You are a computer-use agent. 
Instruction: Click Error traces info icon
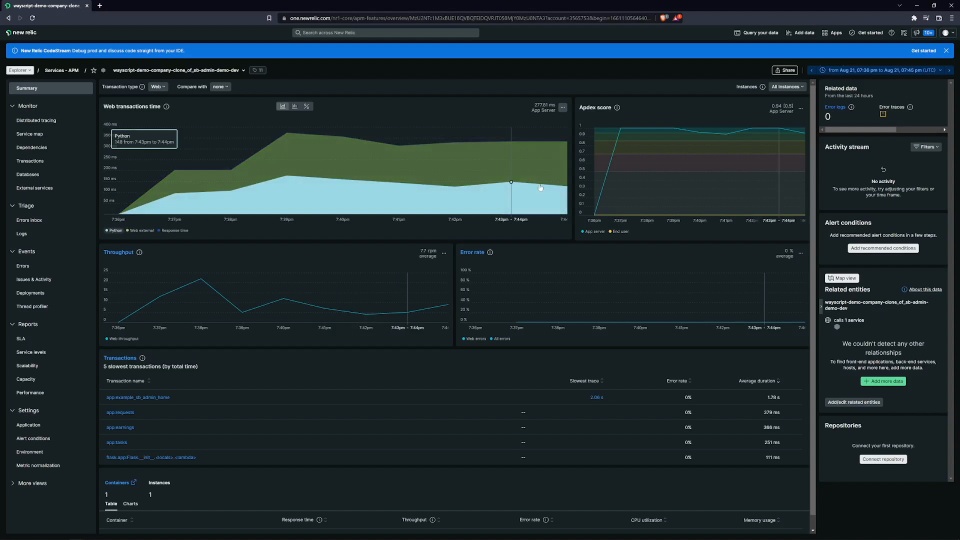point(910,107)
